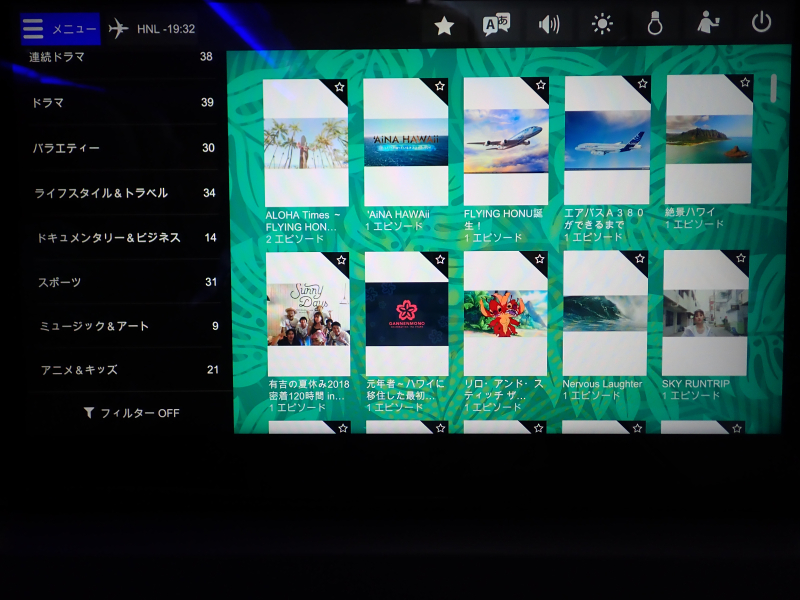Show flight info HNL -19:32
Image resolution: width=800 pixels, height=600 pixels.
click(x=152, y=29)
